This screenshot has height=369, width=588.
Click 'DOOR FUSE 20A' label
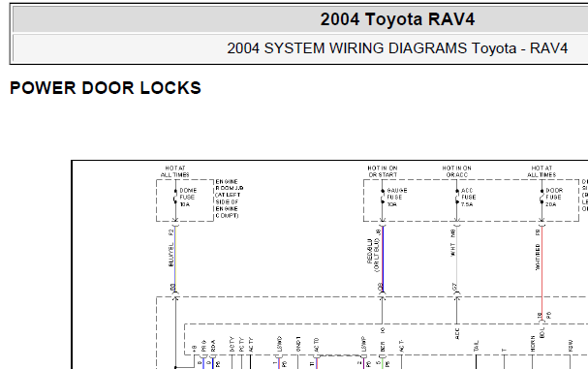pyautogui.click(x=554, y=198)
